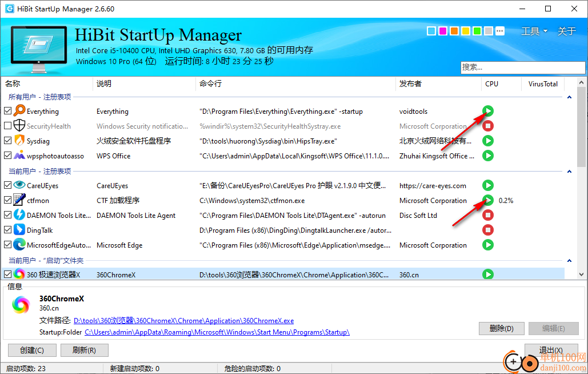Sort by the VirusTotal column header

coord(543,83)
